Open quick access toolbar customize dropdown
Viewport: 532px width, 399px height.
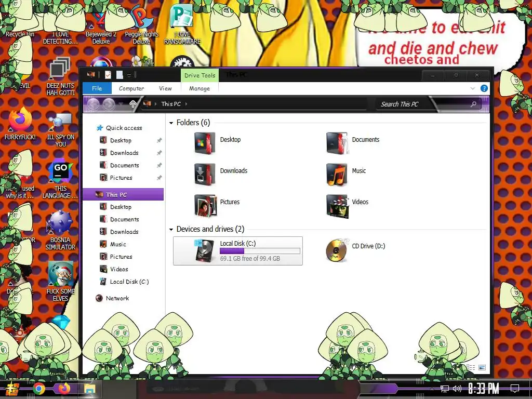tap(129, 75)
